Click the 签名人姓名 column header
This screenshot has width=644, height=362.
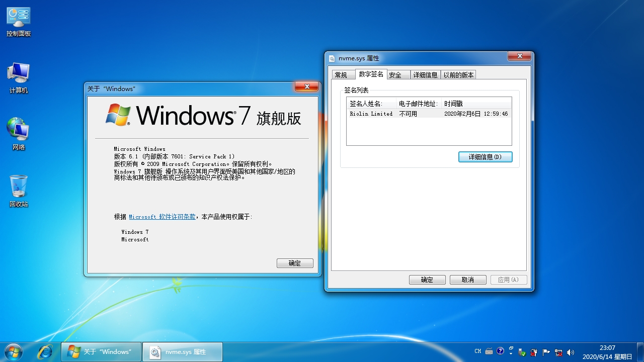[371, 104]
